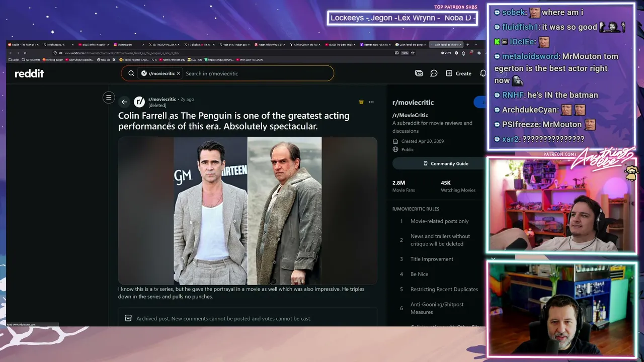Click the browser forward arrow
The image size is (644, 362).
point(18,53)
